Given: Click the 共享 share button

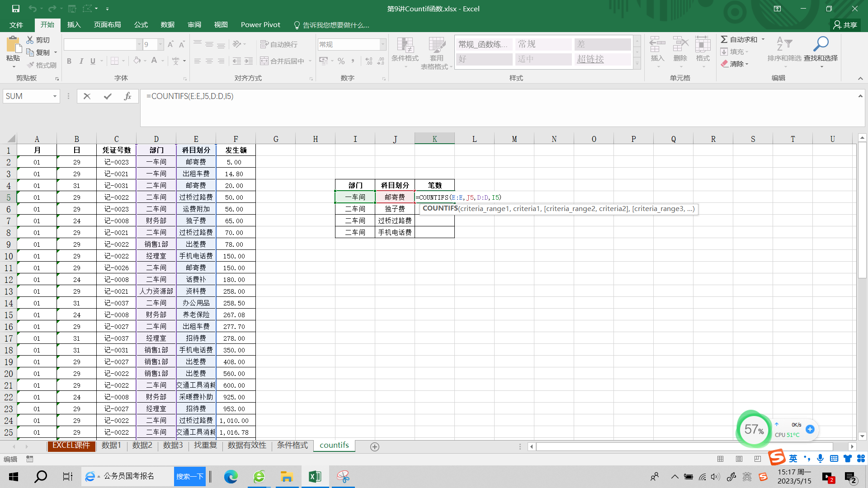Looking at the screenshot, I should click(845, 25).
